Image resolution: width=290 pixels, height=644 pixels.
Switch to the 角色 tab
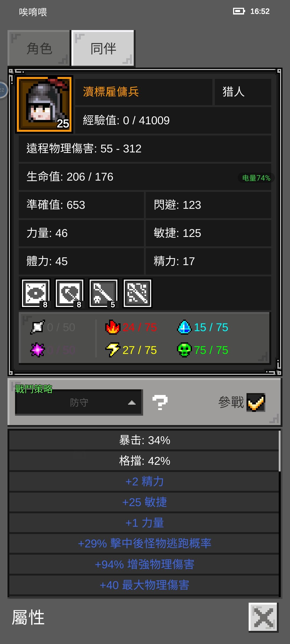pos(39,48)
